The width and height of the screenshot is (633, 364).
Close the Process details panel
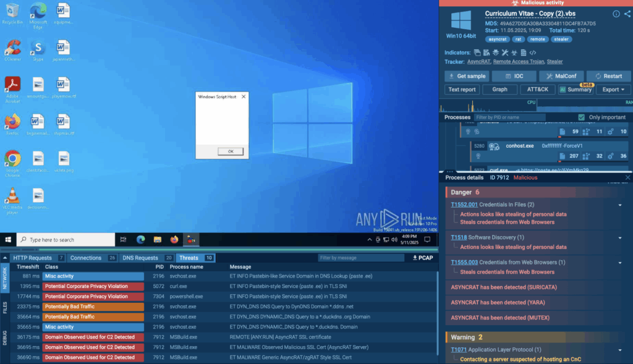(x=628, y=177)
